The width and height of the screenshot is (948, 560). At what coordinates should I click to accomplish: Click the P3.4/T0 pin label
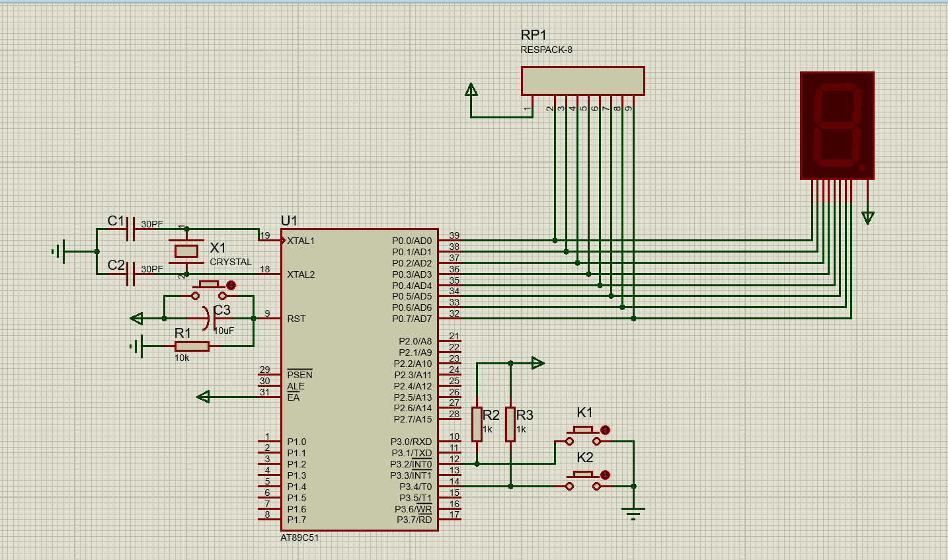click(415, 487)
